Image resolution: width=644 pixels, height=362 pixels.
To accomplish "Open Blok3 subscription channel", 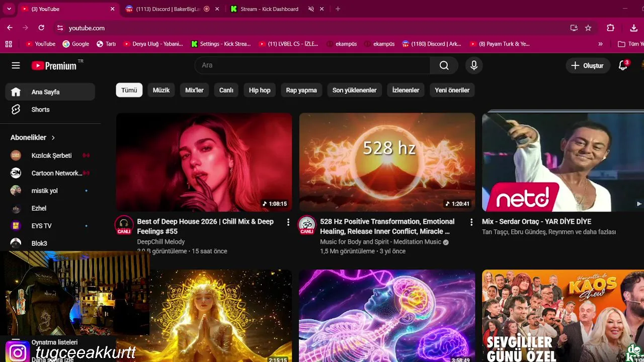I will (50, 243).
